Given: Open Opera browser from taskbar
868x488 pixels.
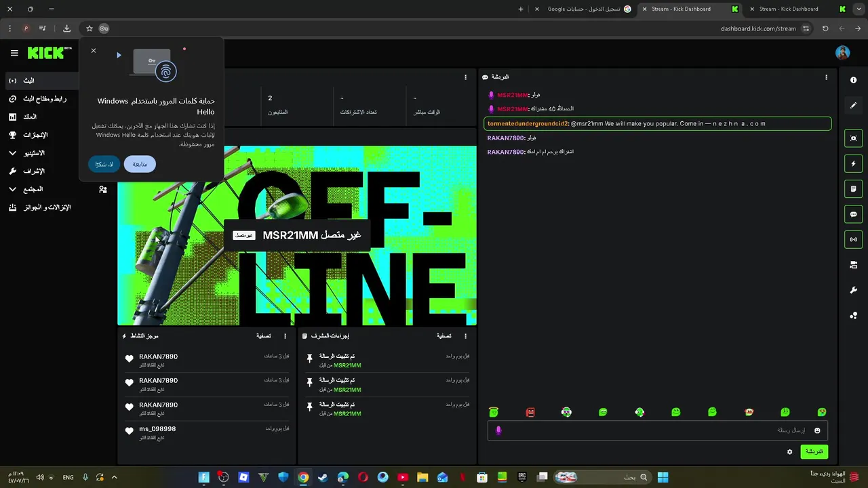Looking at the screenshot, I should point(363,477).
